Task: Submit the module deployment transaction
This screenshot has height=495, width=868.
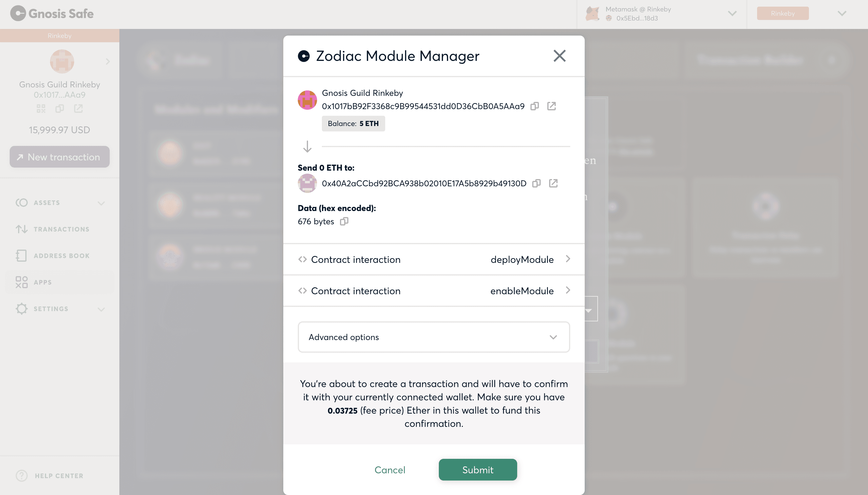Action: [477, 469]
